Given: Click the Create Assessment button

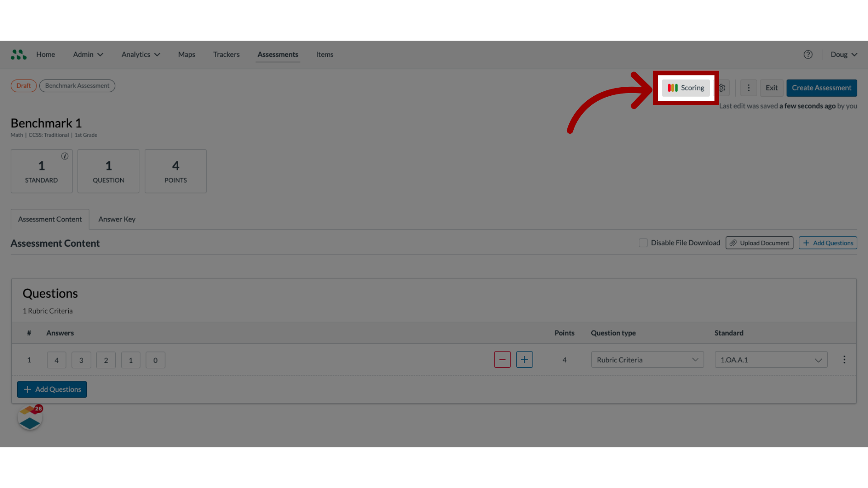Looking at the screenshot, I should click(x=821, y=88).
